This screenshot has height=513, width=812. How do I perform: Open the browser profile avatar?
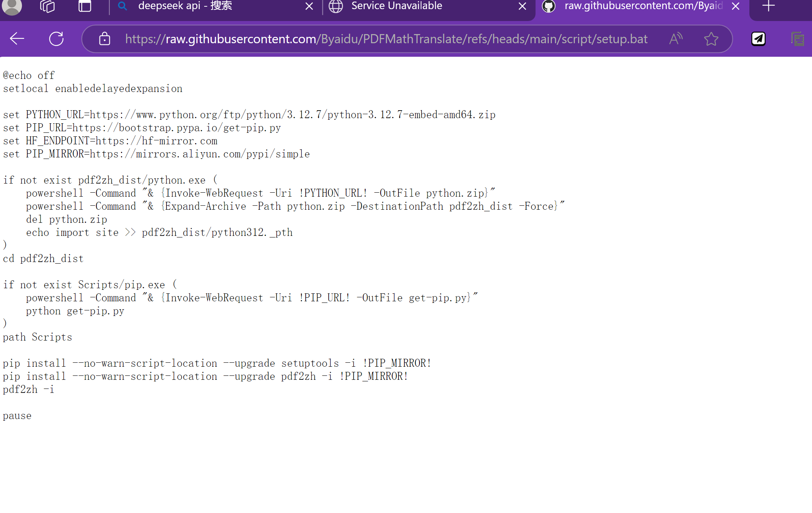[x=12, y=6]
